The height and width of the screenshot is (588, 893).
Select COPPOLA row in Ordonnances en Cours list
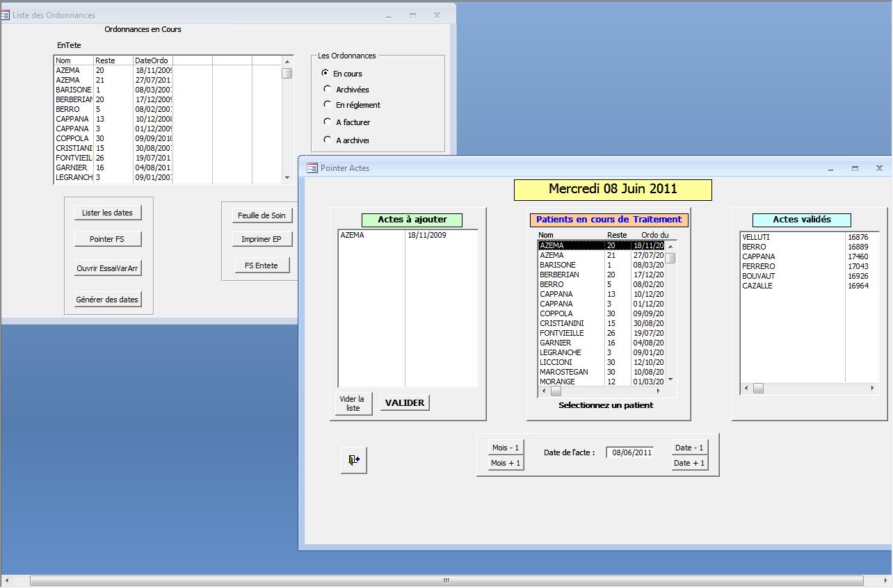[x=168, y=138]
